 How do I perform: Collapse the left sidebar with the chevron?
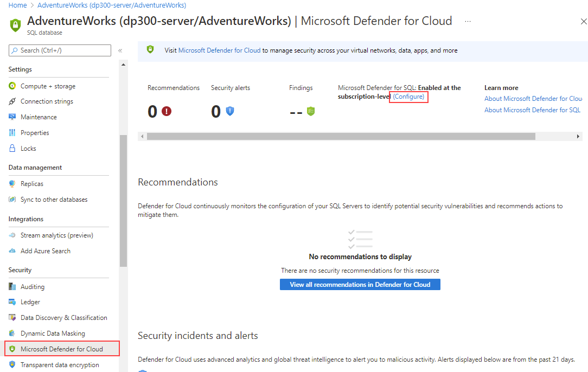(119, 50)
